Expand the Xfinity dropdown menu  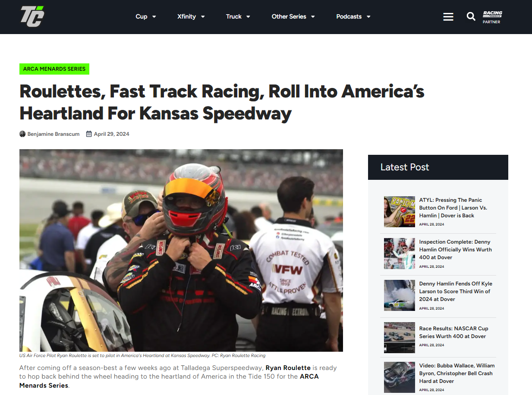click(x=191, y=16)
